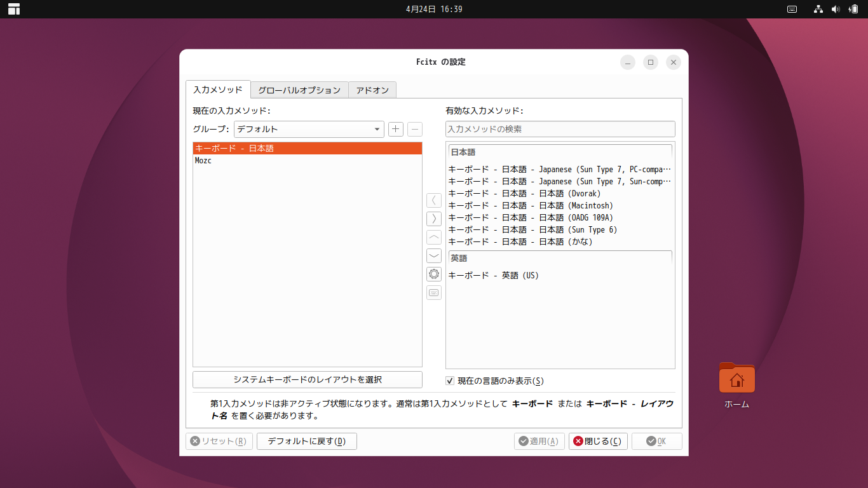Screen dimensions: 868x488
Task: Click the keyboard input indicator in system tray
Action: pos(792,9)
